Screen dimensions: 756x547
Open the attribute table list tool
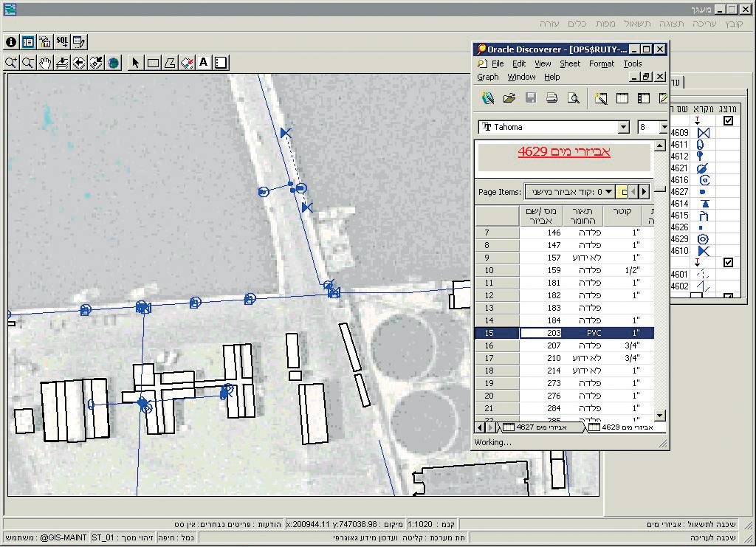click(x=28, y=42)
